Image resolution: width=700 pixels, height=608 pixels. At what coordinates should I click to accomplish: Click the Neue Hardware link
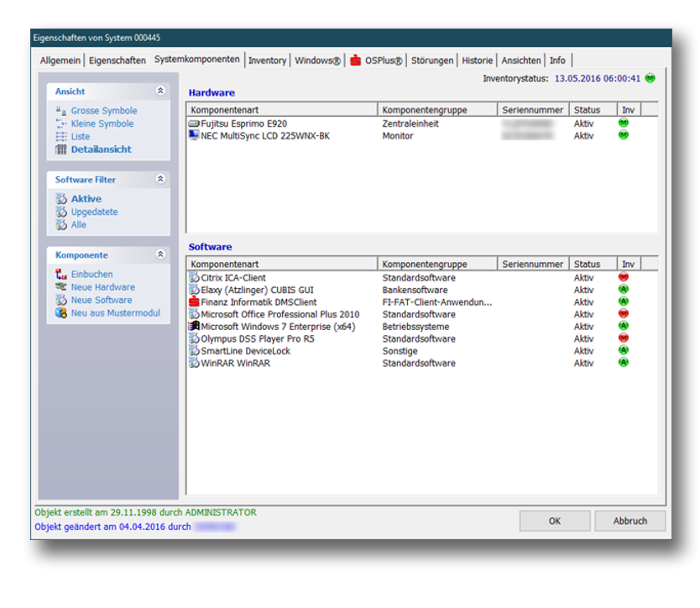[x=102, y=287]
